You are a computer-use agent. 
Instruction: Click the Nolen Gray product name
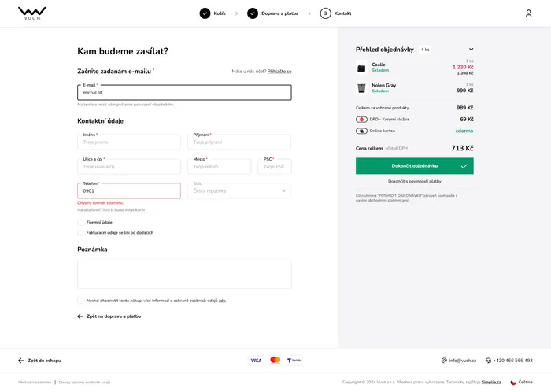pyautogui.click(x=384, y=85)
